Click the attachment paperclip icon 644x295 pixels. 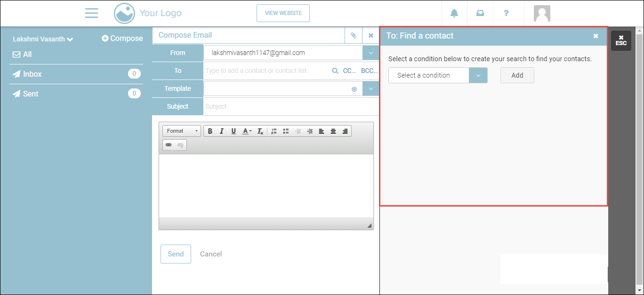pos(354,35)
